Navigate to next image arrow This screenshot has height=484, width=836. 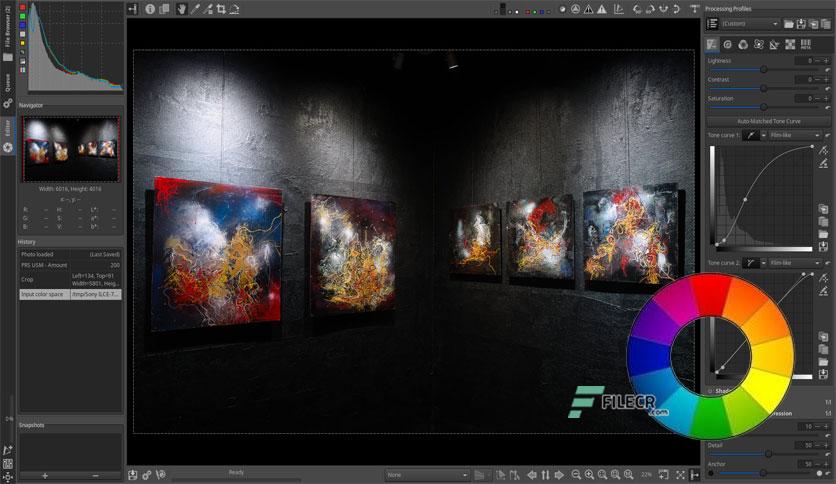(559, 474)
